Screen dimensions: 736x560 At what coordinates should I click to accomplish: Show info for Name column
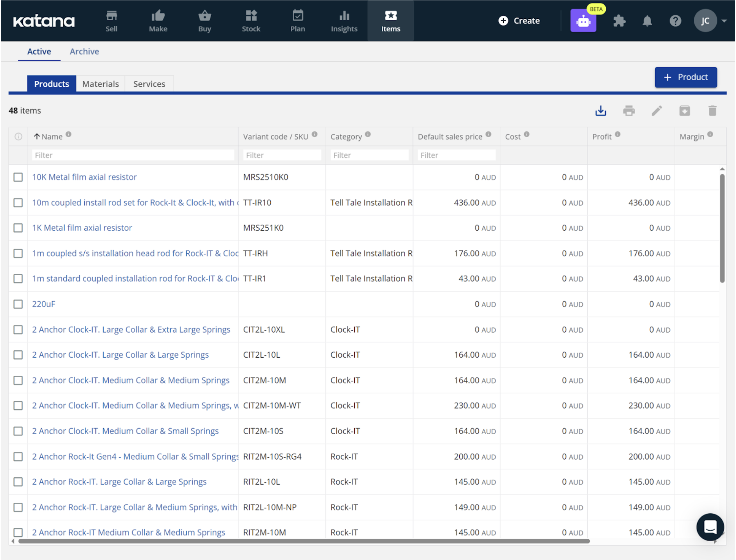(69, 134)
